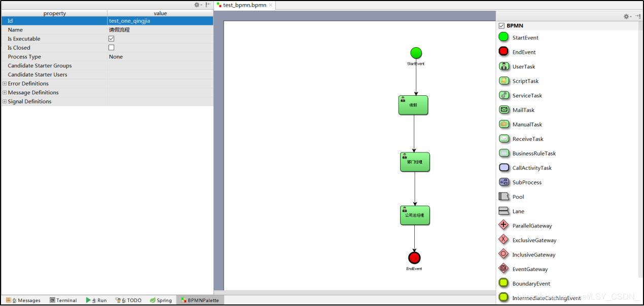
Task: Open the palette panel gear settings
Action: [627, 16]
